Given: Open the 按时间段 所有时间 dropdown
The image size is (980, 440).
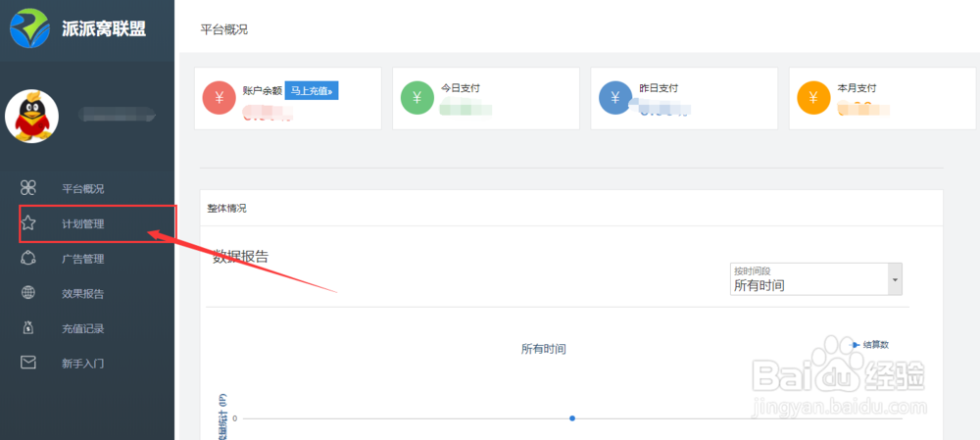Looking at the screenshot, I should pos(816,278).
